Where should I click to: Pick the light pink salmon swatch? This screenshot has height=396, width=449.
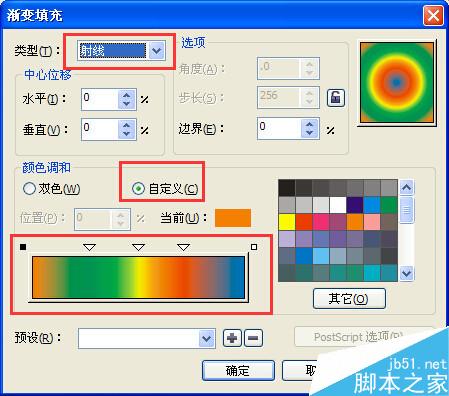click(x=372, y=222)
